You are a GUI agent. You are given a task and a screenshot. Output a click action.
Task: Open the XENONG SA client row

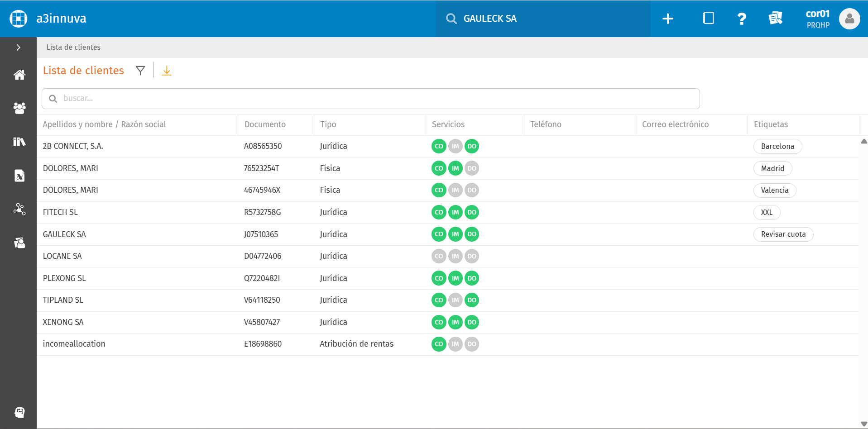[448, 322]
